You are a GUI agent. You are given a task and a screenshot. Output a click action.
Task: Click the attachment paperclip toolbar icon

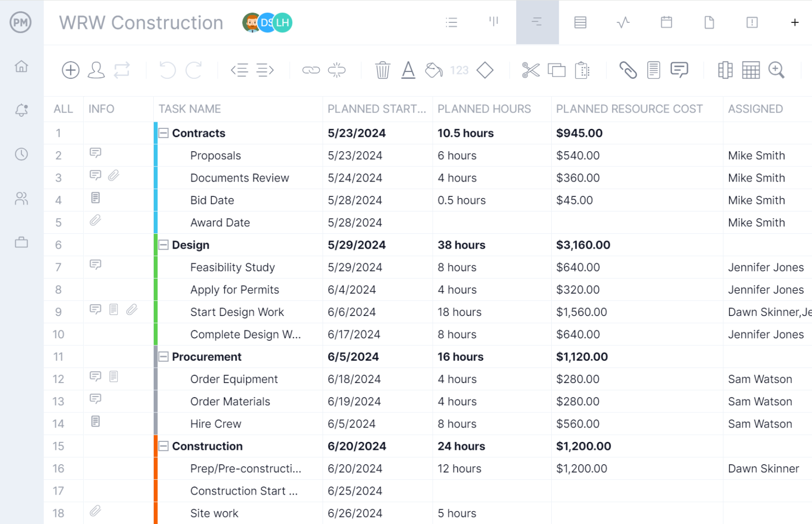(628, 70)
